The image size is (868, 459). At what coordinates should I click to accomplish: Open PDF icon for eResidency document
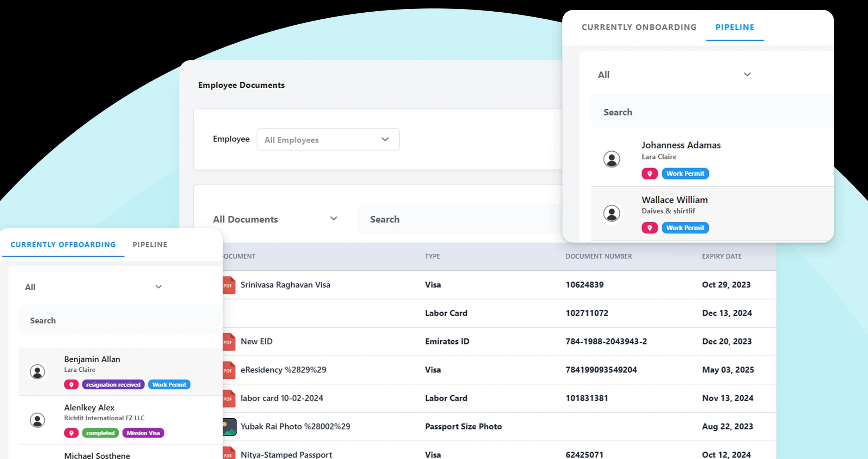pyautogui.click(x=229, y=370)
